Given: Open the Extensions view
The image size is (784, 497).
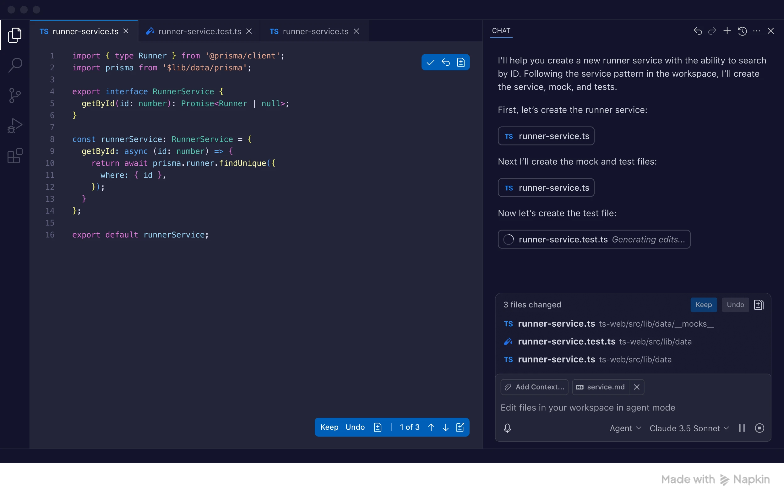Looking at the screenshot, I should (14, 156).
